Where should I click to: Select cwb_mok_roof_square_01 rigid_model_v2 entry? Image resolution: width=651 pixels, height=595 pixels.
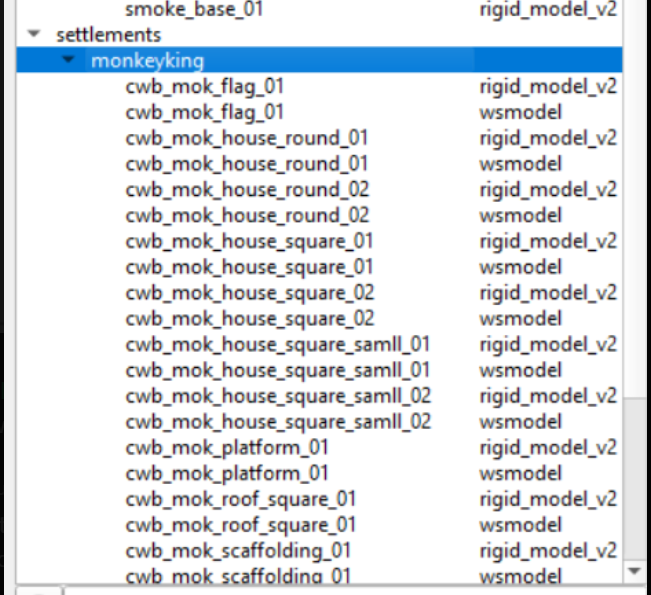pyautogui.click(x=319, y=498)
